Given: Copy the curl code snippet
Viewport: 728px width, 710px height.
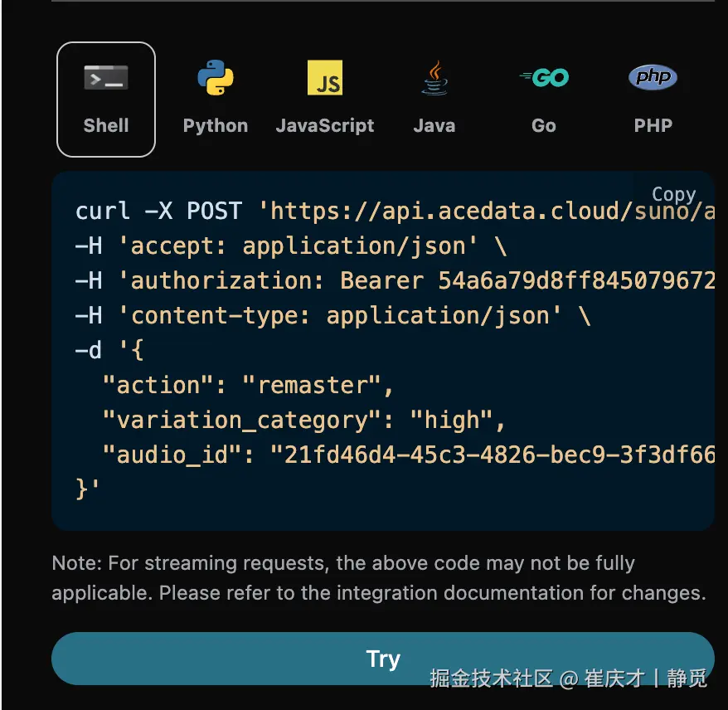Looking at the screenshot, I should [x=673, y=195].
